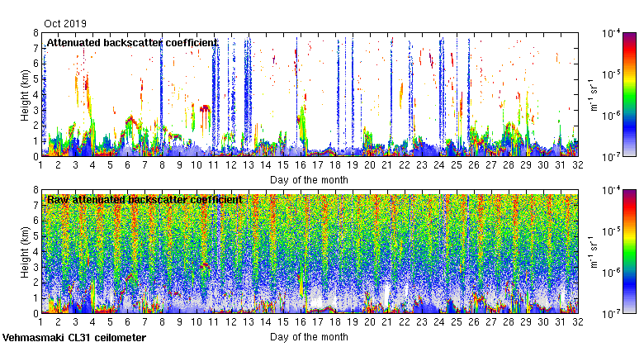Click the 'Oct 2019' date label

[65, 24]
